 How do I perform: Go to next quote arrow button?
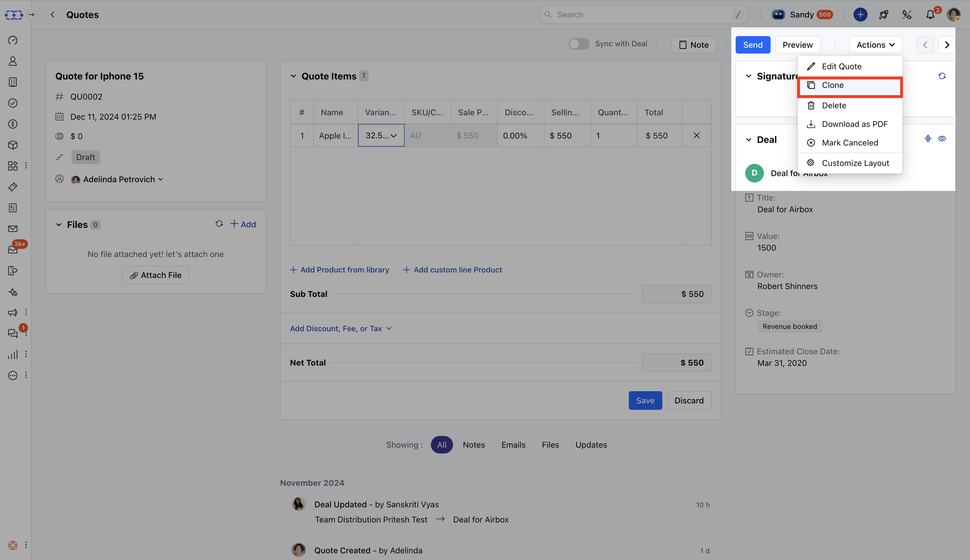pos(946,45)
